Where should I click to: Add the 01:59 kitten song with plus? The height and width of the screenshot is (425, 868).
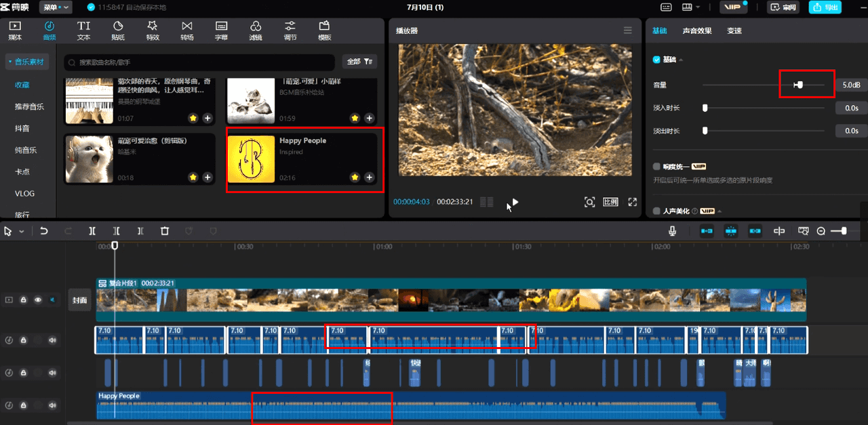[x=369, y=118]
